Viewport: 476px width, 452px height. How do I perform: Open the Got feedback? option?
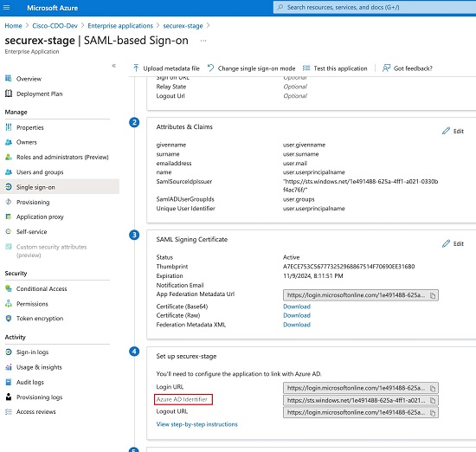tap(408, 68)
